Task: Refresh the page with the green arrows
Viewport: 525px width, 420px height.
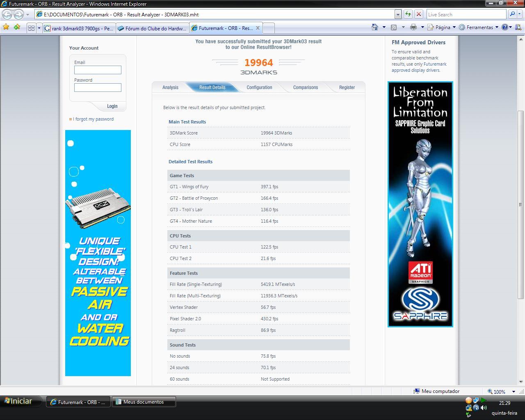Action: tap(408, 14)
